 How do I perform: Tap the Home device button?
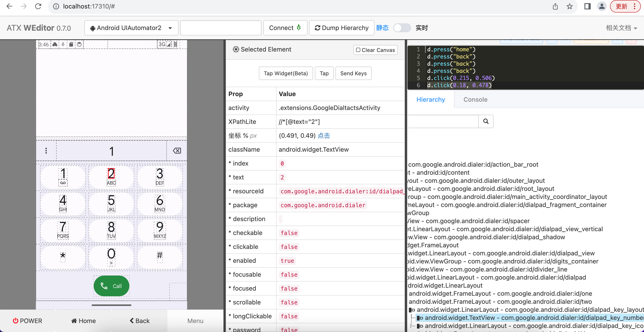84,321
